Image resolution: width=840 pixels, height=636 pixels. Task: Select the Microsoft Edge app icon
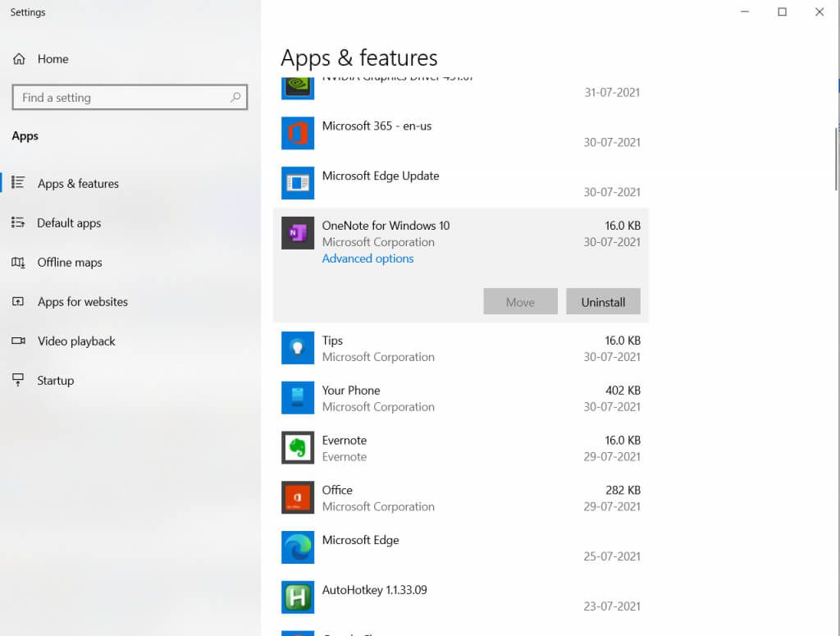click(x=297, y=547)
